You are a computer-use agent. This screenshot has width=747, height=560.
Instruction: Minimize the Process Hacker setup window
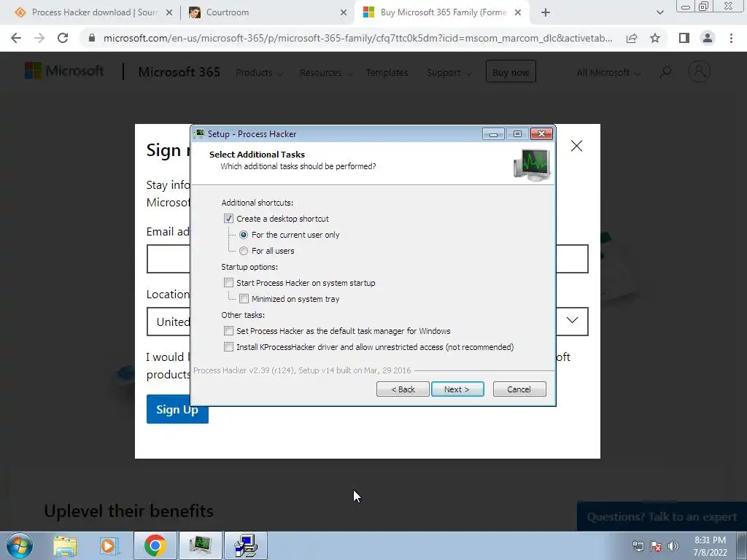point(493,134)
